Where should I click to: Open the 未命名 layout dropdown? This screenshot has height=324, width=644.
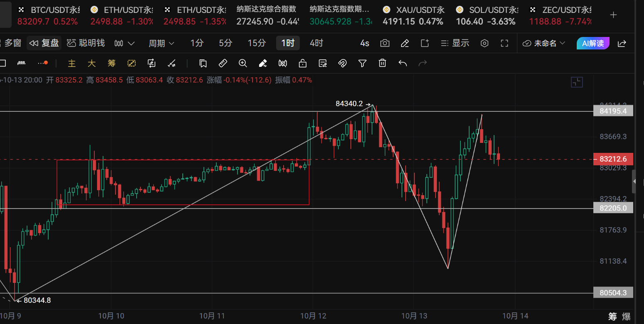click(x=544, y=43)
